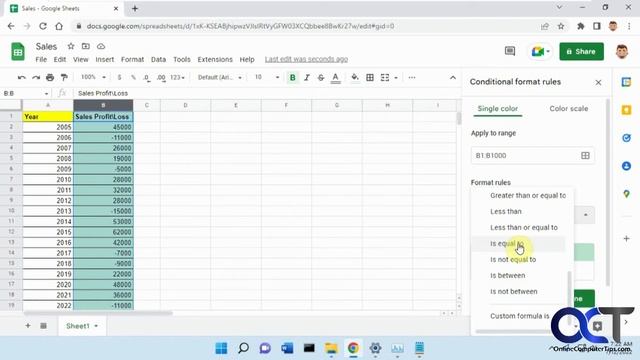
Task: Close the Conditional format rules panel
Action: [598, 82]
